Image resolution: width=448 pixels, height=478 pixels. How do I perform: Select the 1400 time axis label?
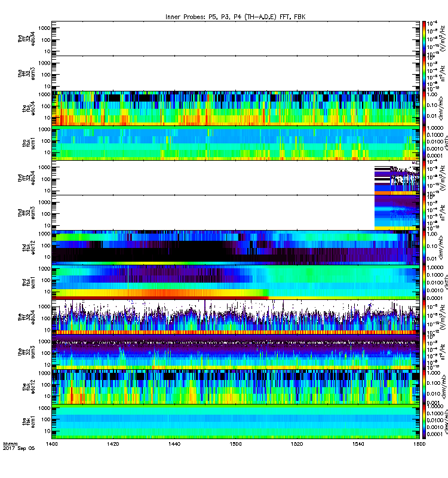coord(52,444)
